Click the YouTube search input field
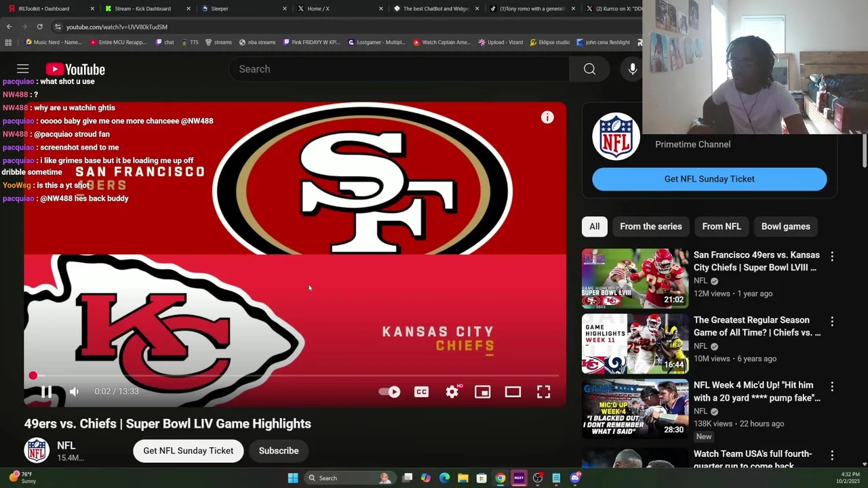Screen dimensions: 868x488 coord(400,69)
